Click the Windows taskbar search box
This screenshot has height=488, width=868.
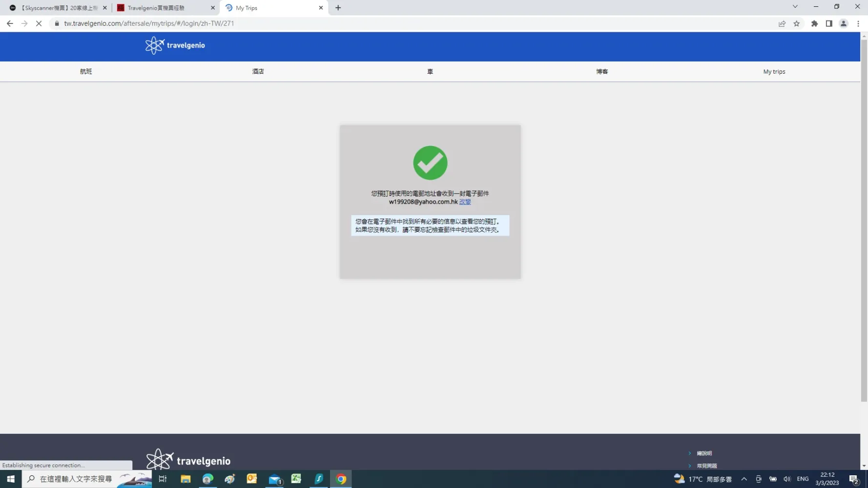coord(76,479)
